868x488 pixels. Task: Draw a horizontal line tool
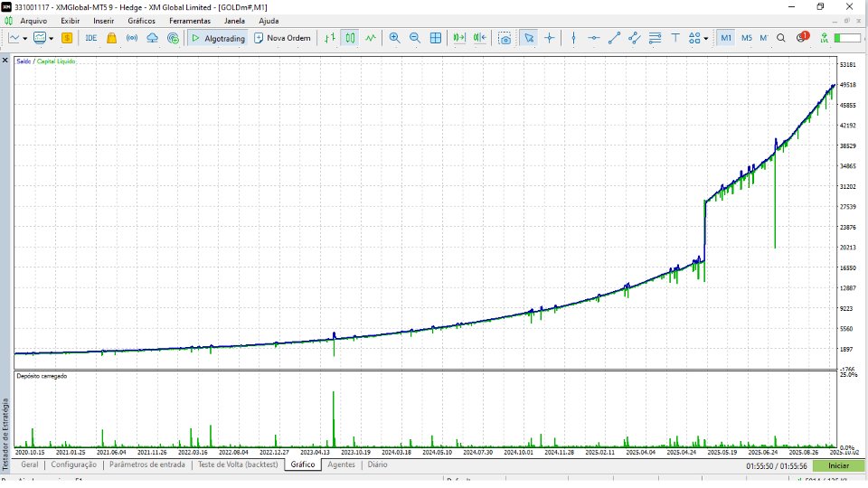[x=593, y=38]
